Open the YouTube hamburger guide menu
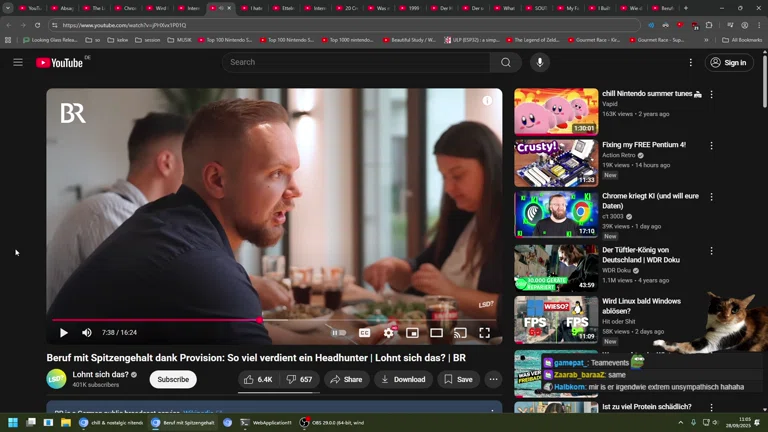 click(18, 62)
